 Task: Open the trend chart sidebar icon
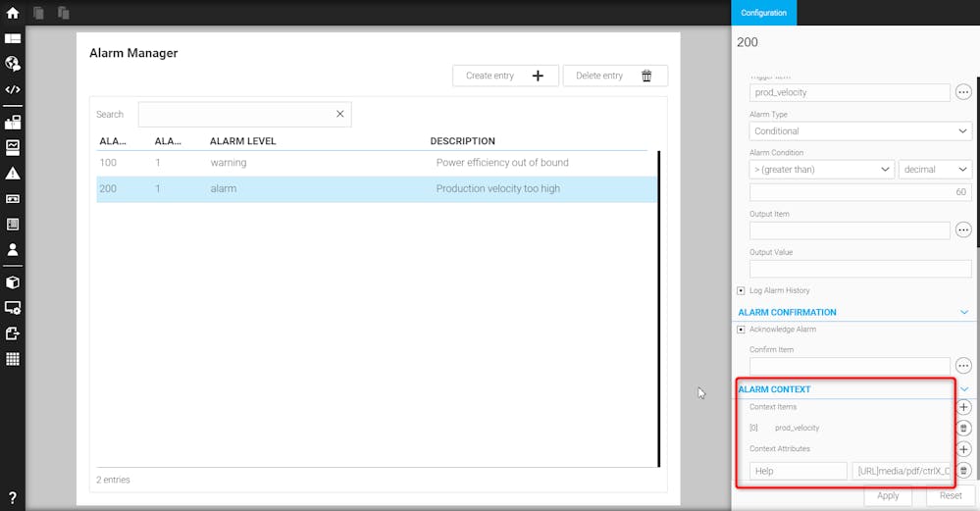click(x=13, y=147)
